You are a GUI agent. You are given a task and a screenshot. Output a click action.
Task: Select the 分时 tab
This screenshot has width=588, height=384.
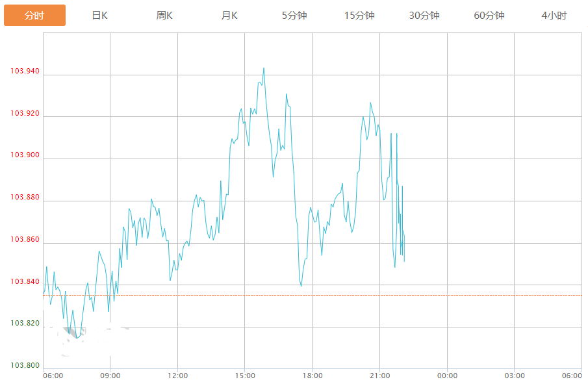click(x=34, y=16)
